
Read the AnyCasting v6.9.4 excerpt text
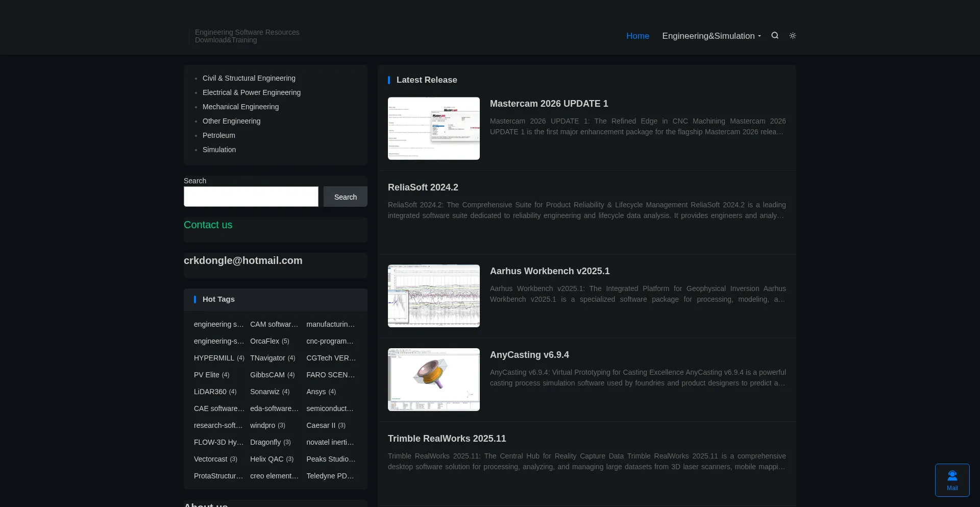[638, 378]
